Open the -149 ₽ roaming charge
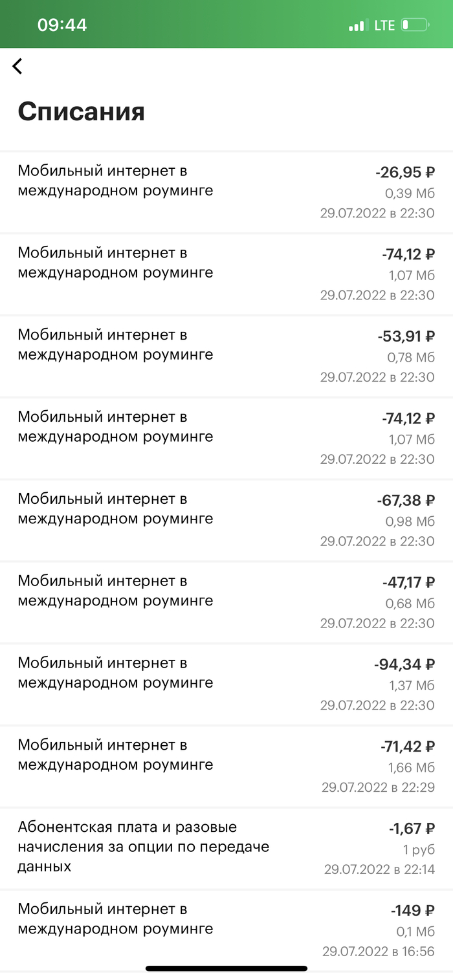 (226, 930)
